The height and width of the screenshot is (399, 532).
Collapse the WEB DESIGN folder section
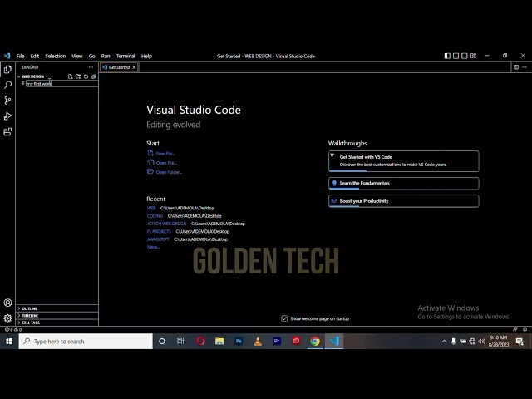click(x=32, y=76)
